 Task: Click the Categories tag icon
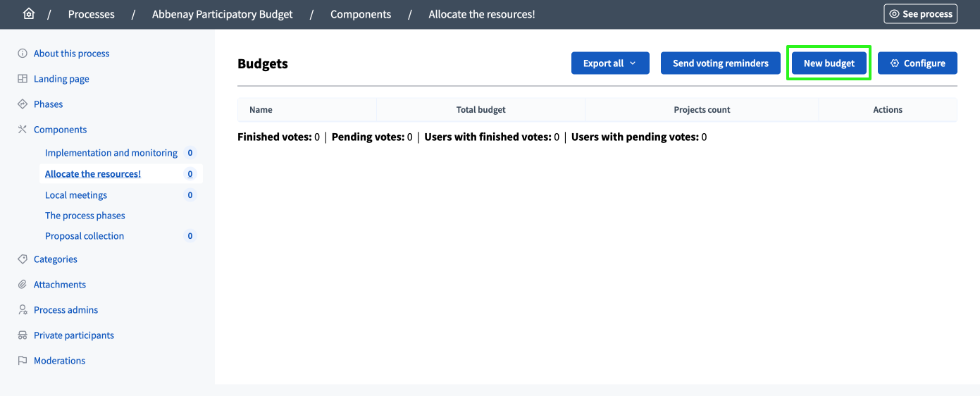pyautogui.click(x=23, y=259)
